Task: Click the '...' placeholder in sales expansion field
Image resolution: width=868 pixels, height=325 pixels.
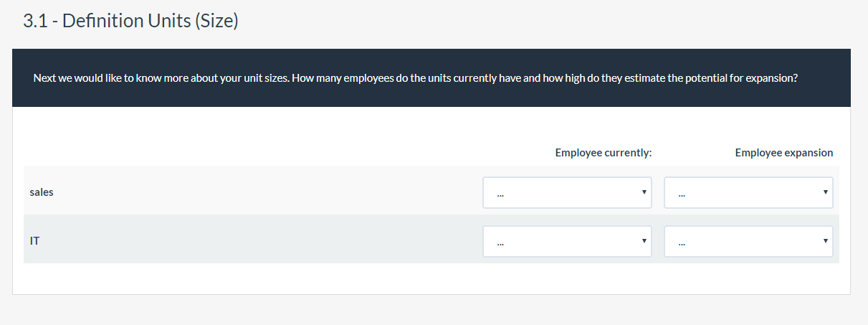Action: (x=681, y=194)
